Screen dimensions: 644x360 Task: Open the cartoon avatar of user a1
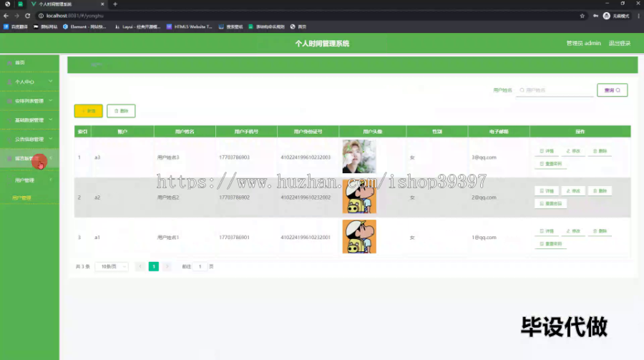pos(359,236)
